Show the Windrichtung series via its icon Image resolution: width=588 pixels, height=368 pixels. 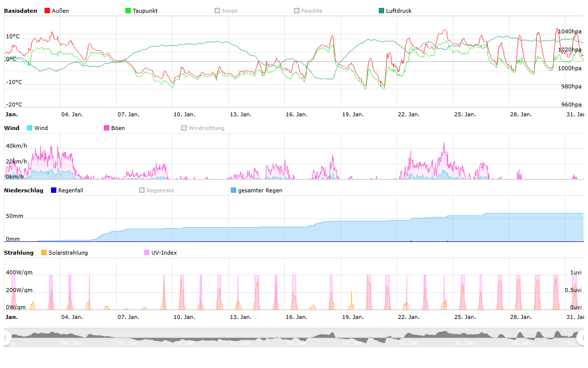(x=184, y=128)
